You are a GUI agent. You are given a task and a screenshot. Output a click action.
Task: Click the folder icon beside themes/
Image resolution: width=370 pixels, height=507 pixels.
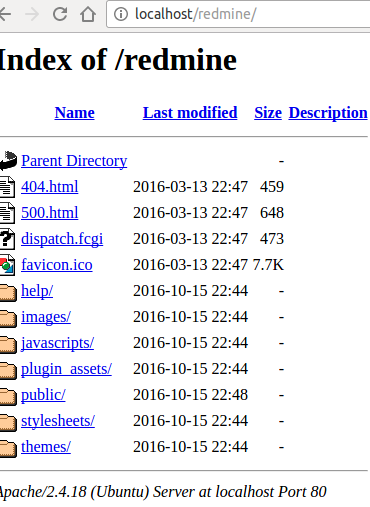pos(8,448)
